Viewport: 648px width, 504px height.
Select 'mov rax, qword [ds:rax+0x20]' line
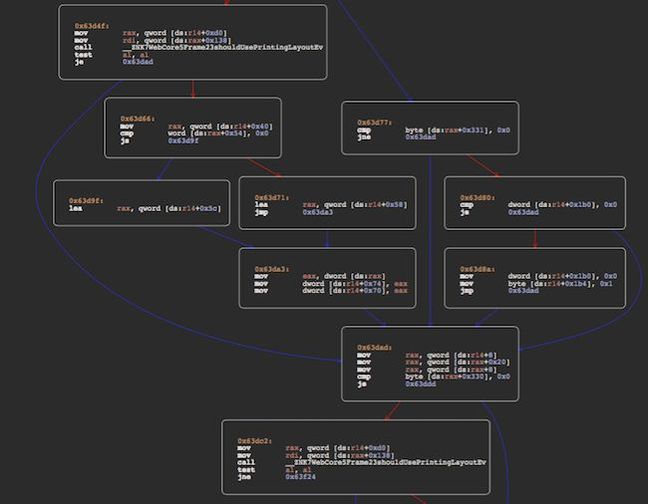tap(434, 362)
